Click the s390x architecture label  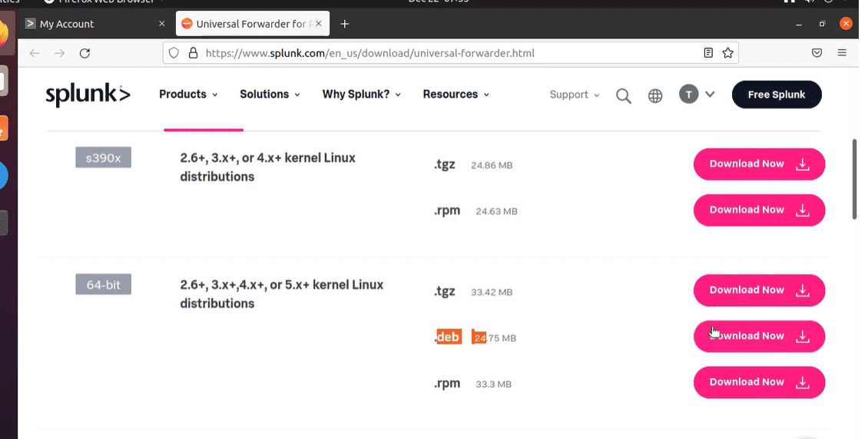(104, 158)
